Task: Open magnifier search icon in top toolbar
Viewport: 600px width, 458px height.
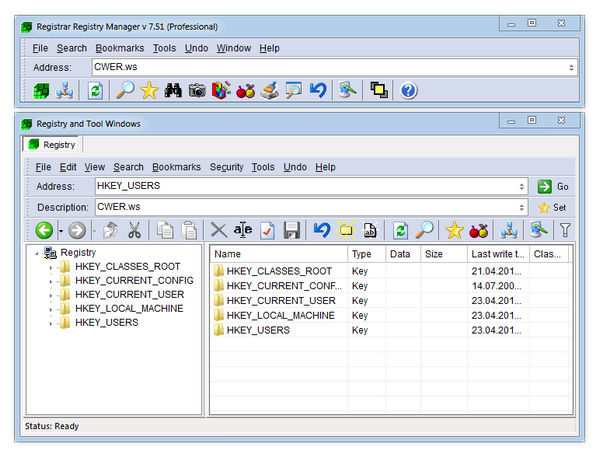Action: pyautogui.click(x=125, y=91)
